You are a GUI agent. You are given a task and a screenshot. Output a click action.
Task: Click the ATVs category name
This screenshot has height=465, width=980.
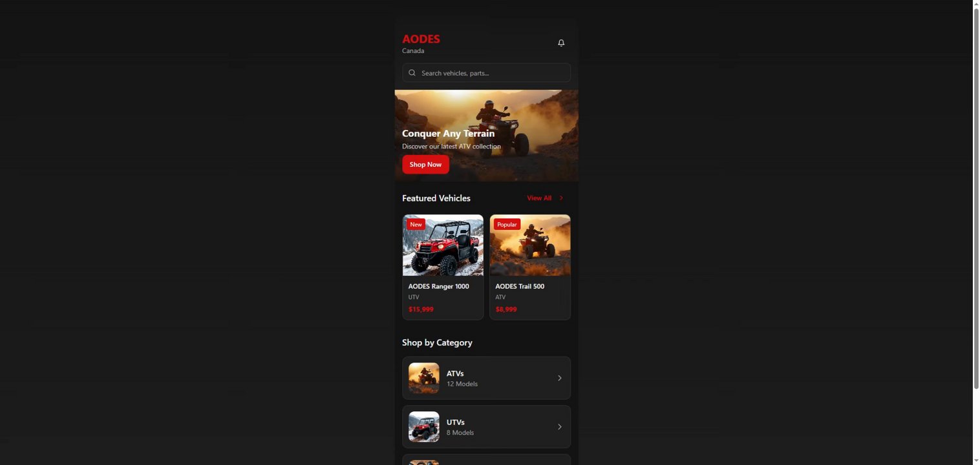coord(455,373)
